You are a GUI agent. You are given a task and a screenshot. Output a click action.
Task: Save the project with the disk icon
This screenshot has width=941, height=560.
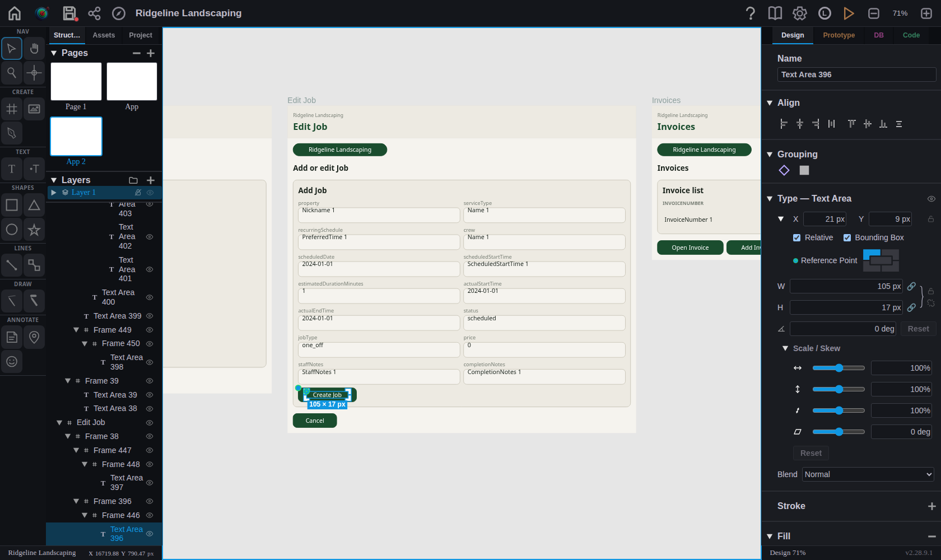[69, 13]
